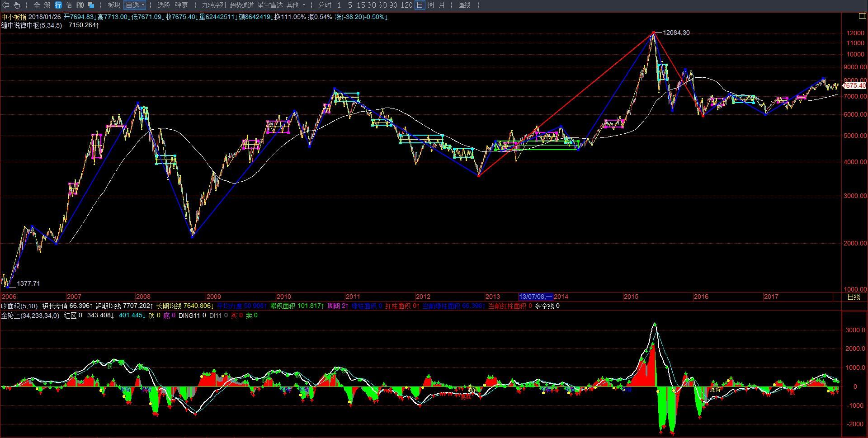Click the 金轮上(34,233,34,0) indicator label
This screenshot has height=438, width=868.
tap(30, 316)
